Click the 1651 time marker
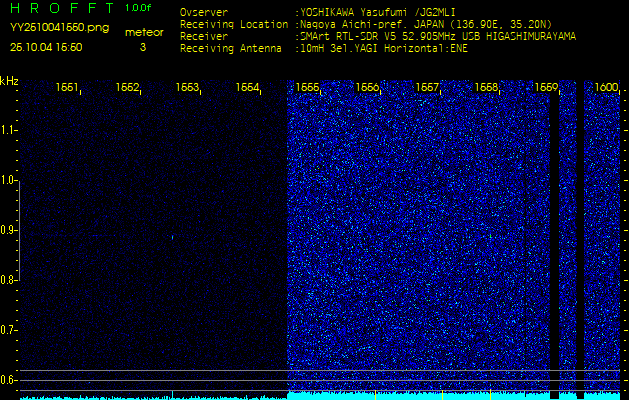 [x=68, y=88]
